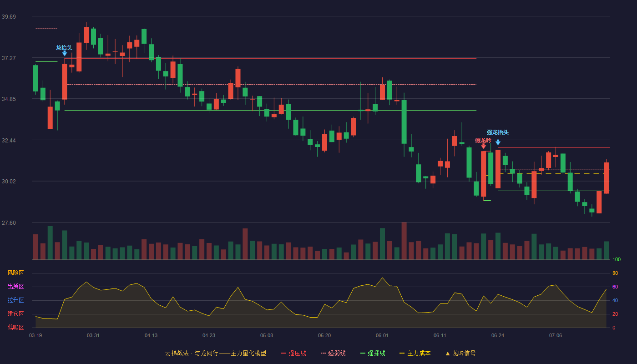This screenshot has width=637, height=364.
Task: Click the 建仓区 zone label
Action: coord(15,314)
